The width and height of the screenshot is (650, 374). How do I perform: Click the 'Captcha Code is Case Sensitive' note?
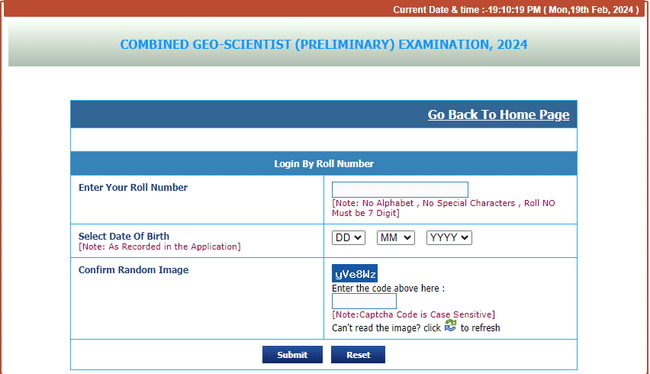[413, 314]
